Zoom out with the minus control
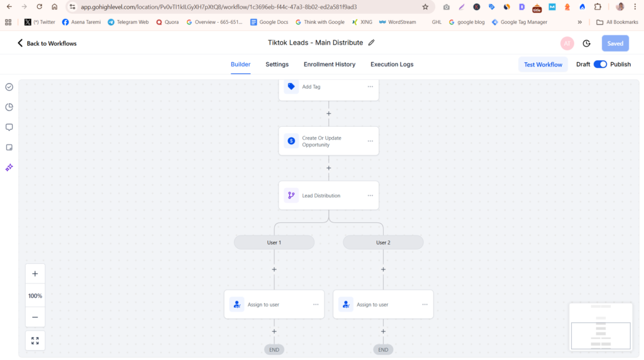The width and height of the screenshot is (644, 360). tap(35, 317)
